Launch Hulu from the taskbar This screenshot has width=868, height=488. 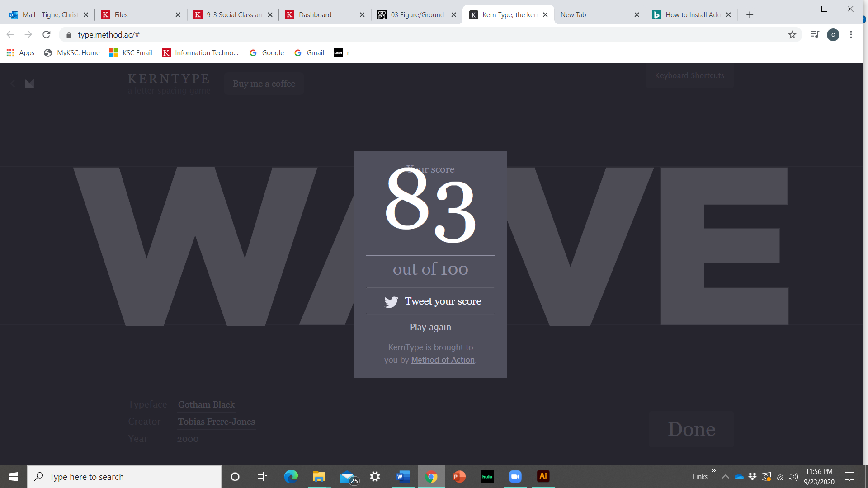pos(487,476)
